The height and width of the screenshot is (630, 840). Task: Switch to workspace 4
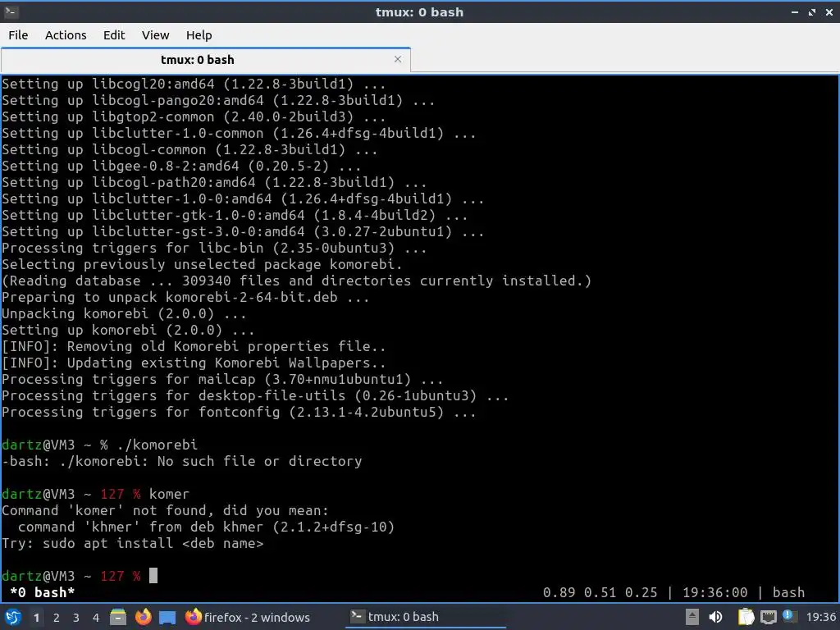tap(95, 618)
